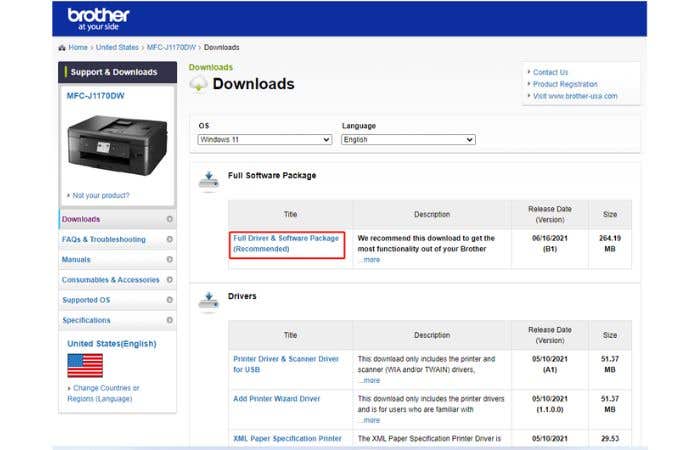Open Printer Driver & Scanner Driver for USB
The width and height of the screenshot is (700, 450).
pos(286,364)
